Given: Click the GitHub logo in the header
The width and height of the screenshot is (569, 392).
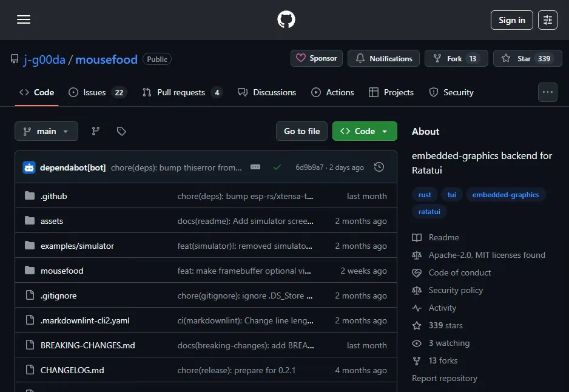Looking at the screenshot, I should pyautogui.click(x=285, y=19).
